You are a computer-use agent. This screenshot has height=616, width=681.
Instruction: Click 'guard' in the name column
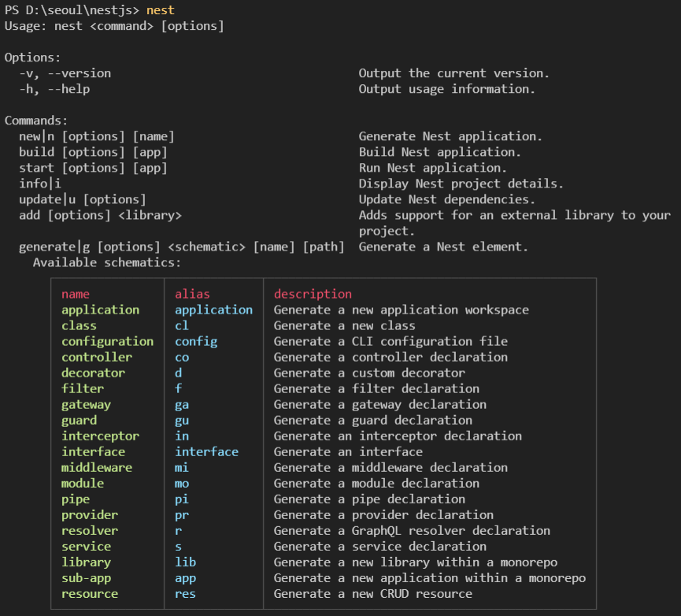click(79, 421)
